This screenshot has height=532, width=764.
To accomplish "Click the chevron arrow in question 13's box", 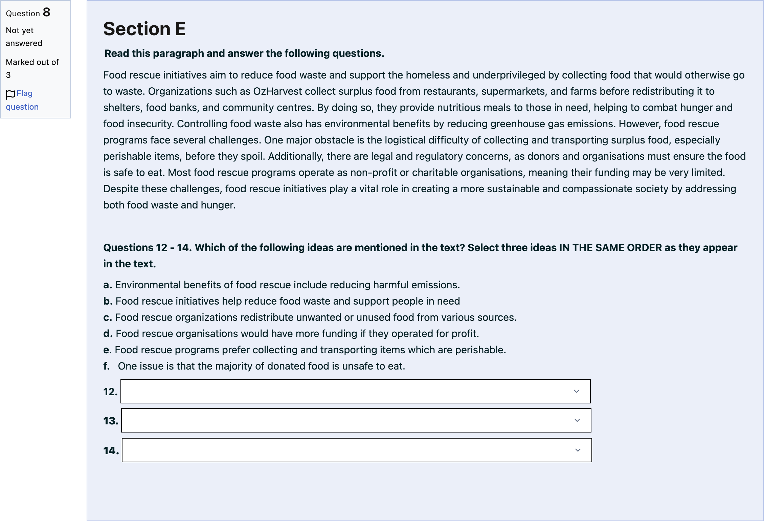I will click(x=577, y=420).
